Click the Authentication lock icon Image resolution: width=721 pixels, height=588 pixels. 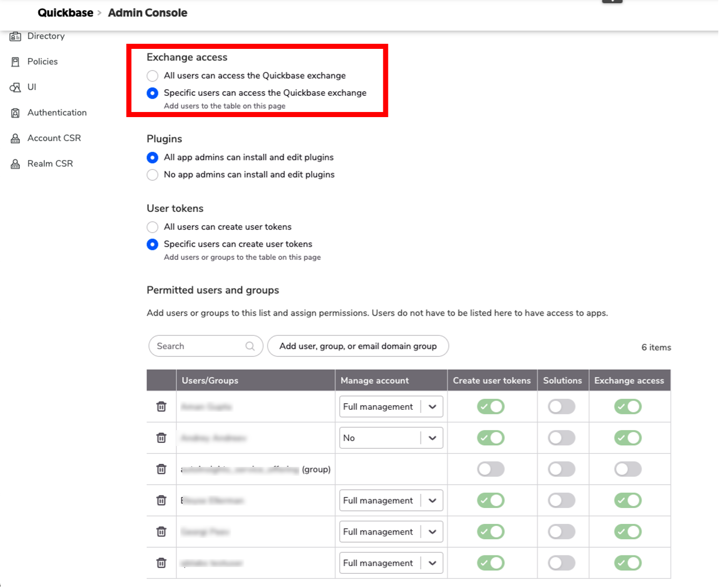click(15, 113)
